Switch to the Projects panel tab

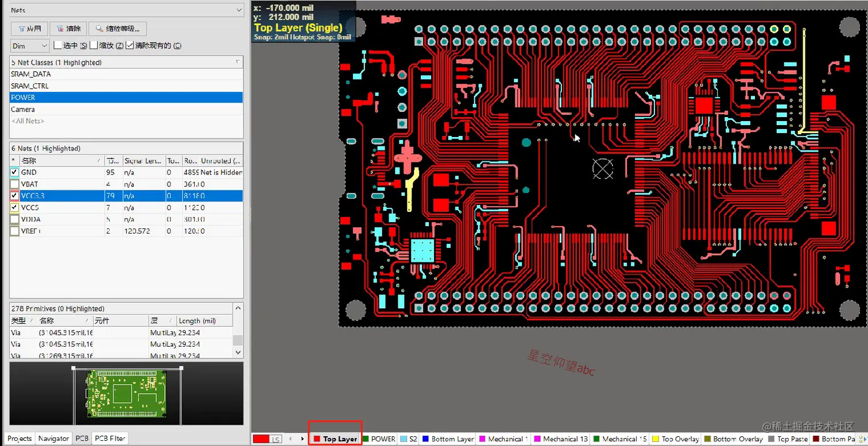pos(20,439)
